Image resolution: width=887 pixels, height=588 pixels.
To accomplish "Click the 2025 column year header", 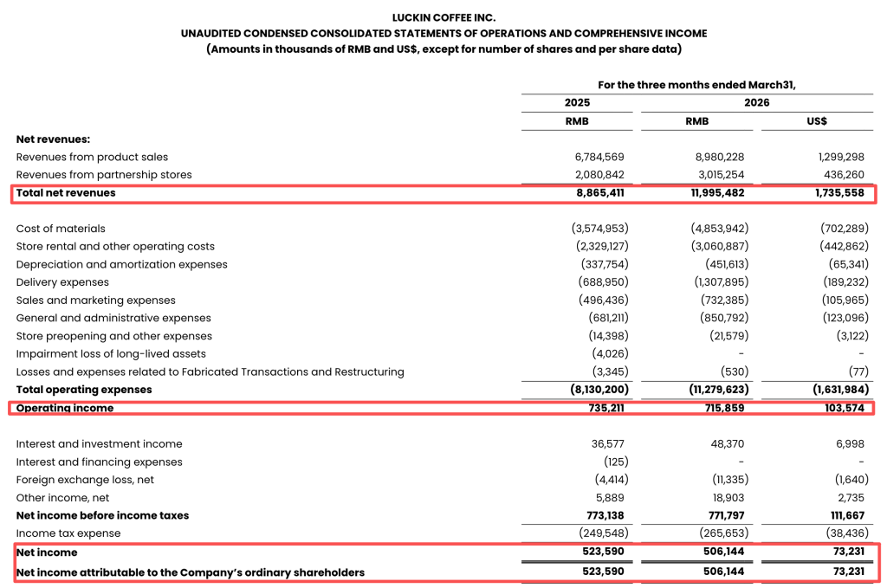I will coord(577,103).
